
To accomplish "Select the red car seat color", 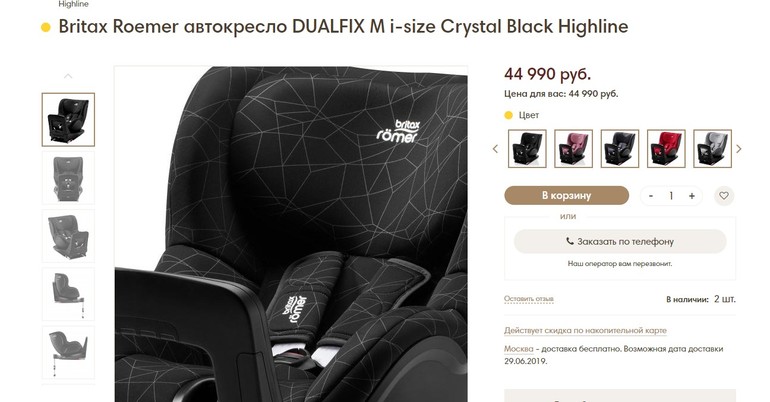I will [x=666, y=149].
